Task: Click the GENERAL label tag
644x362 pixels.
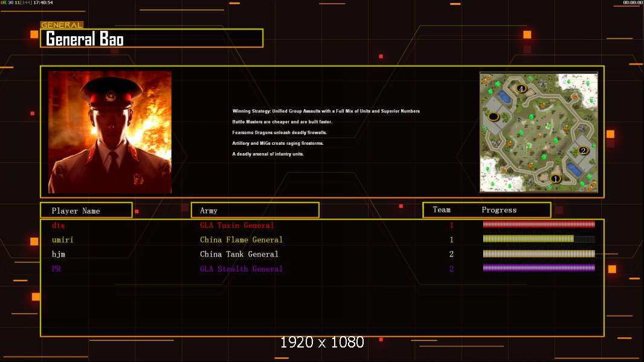Action: pyautogui.click(x=62, y=25)
